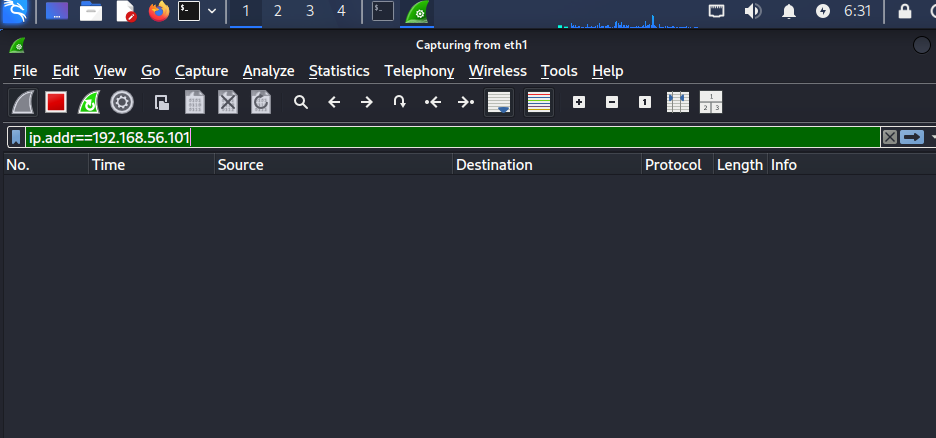Zoom out the main window text
The width and height of the screenshot is (936, 438).
click(612, 103)
